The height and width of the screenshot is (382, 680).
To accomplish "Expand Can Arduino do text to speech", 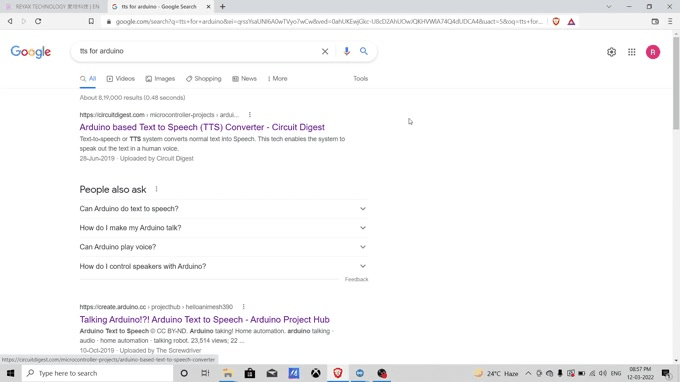I will pos(223,209).
